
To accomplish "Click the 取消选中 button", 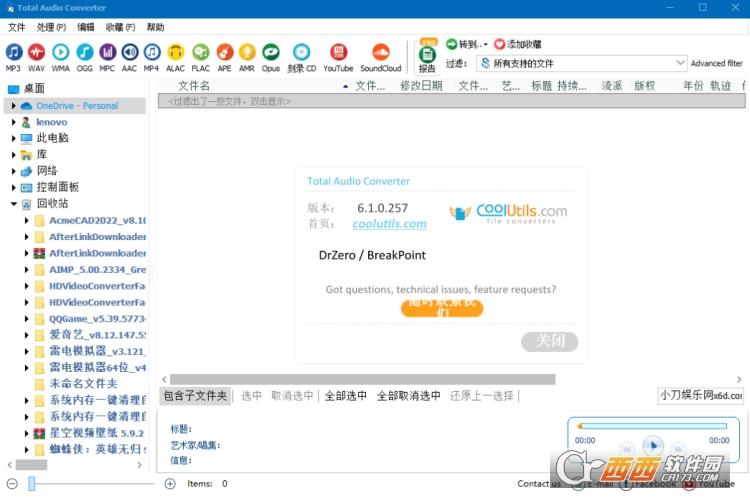I will (292, 396).
